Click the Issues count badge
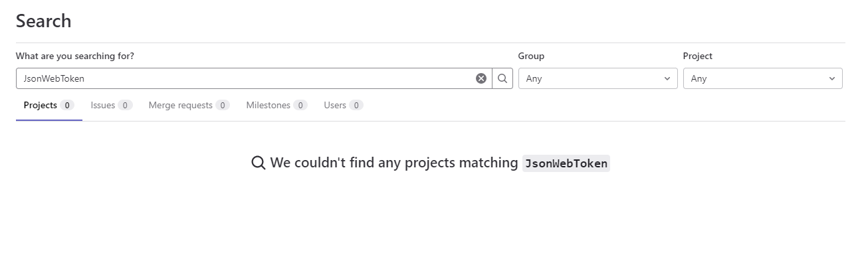Image resolution: width=868 pixels, height=261 pixels. (125, 106)
